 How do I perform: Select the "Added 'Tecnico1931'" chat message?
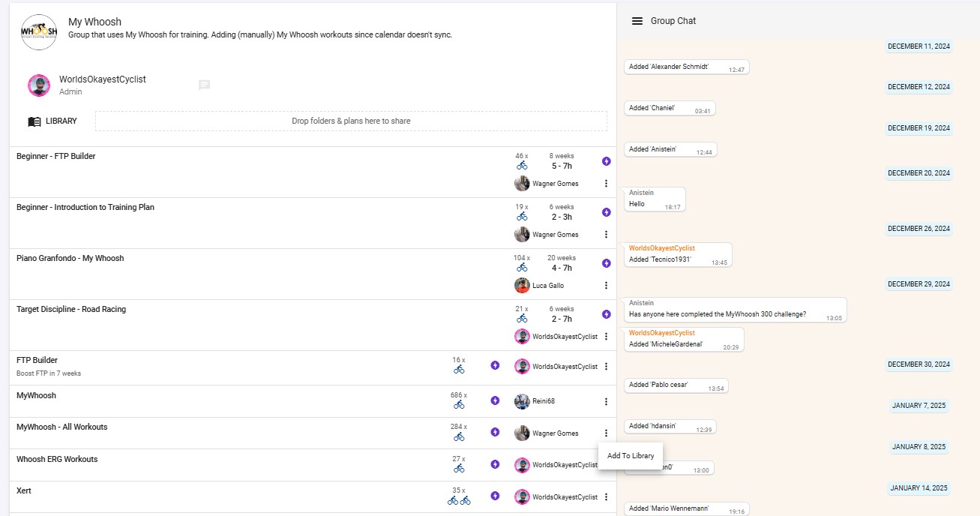678,254
